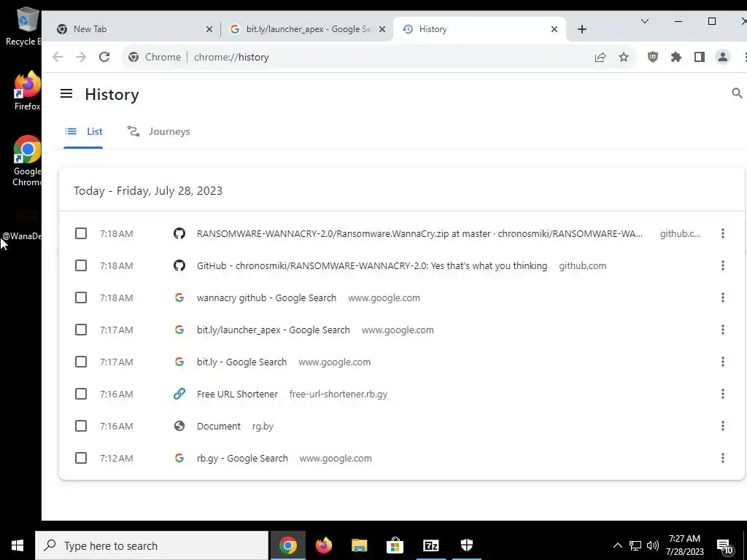Screen dimensions: 747x560
Task: Switch to the bit.ly/launcher_apex Google Search tab
Action: (308, 29)
